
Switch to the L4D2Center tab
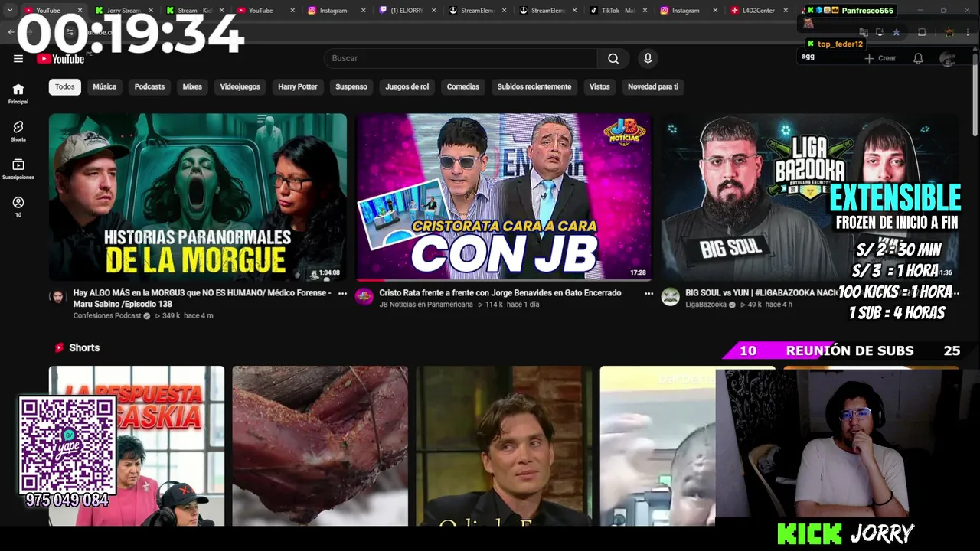(758, 11)
